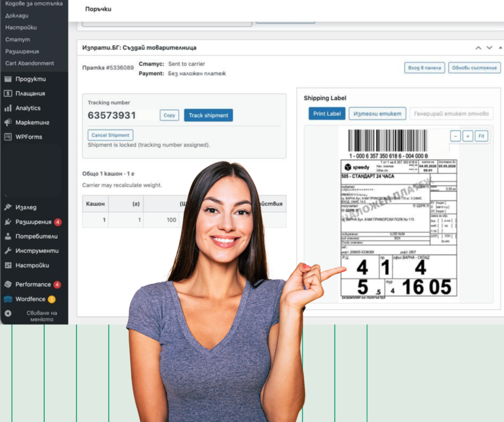504x422 pixels.
Task: Click Генерирай етикет отново button
Action: [451, 114]
